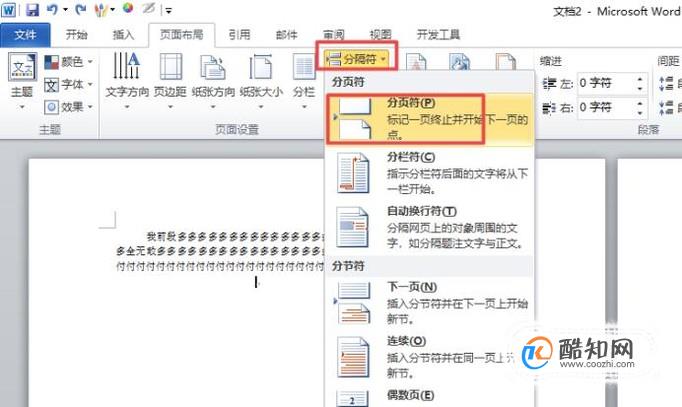Click the page borders icon in the ribbon
682x407 pixels.
[x=505, y=61]
